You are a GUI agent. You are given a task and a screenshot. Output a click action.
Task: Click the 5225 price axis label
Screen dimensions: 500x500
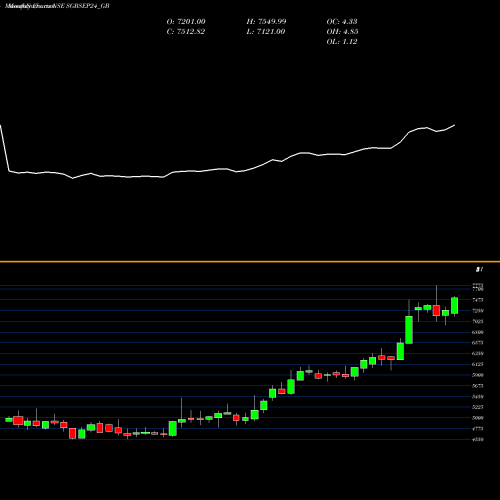click(478, 407)
